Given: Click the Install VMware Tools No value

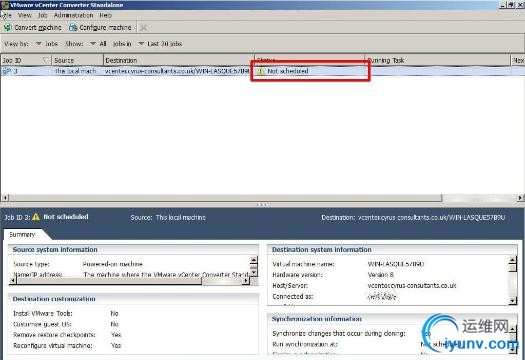Looking at the screenshot, I should pyautogui.click(x=115, y=313).
